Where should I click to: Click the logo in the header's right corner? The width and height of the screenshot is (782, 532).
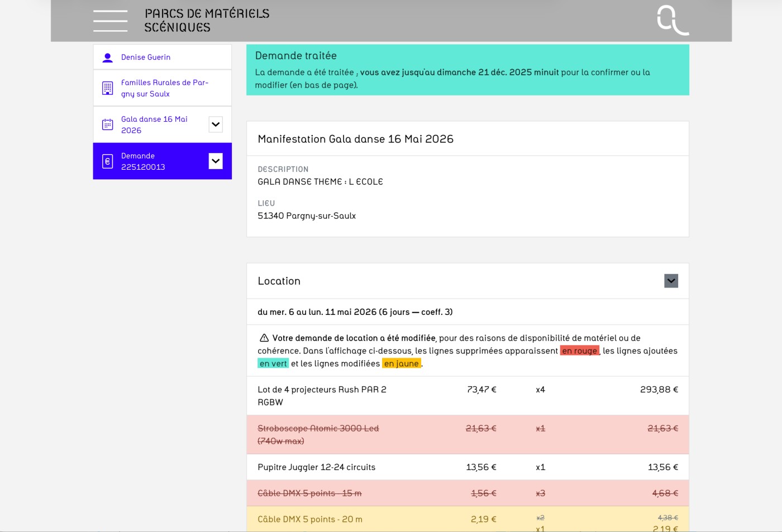[x=673, y=20]
